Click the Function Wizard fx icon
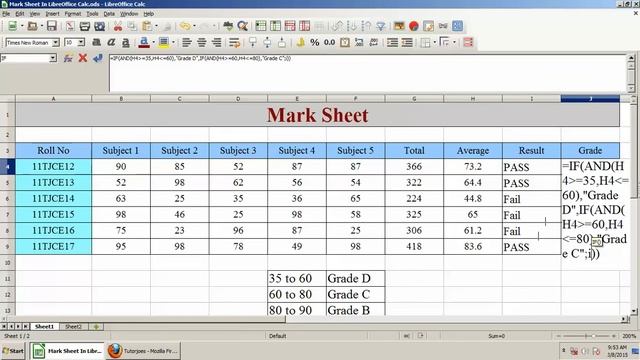 pos(68,58)
